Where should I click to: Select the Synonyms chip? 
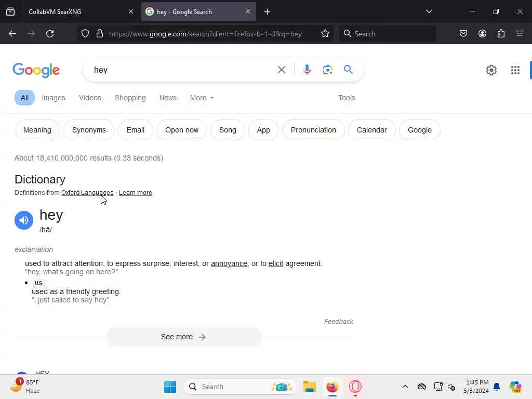89,130
